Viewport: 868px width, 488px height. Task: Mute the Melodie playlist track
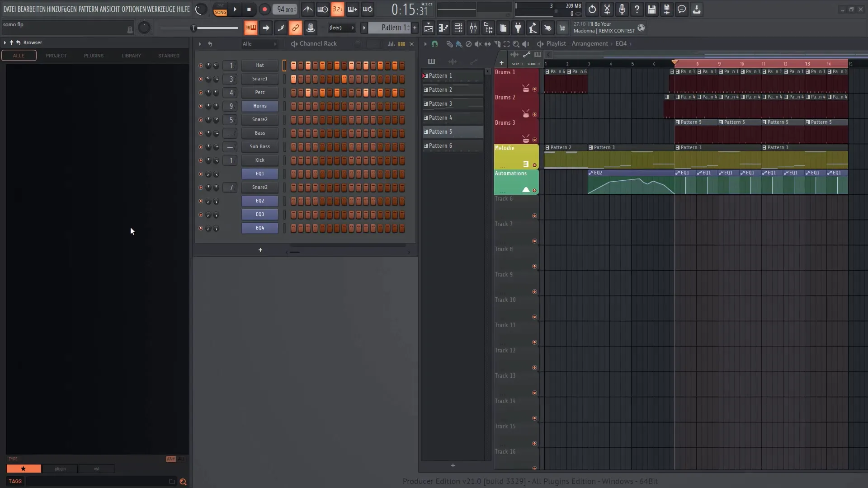[534, 165]
